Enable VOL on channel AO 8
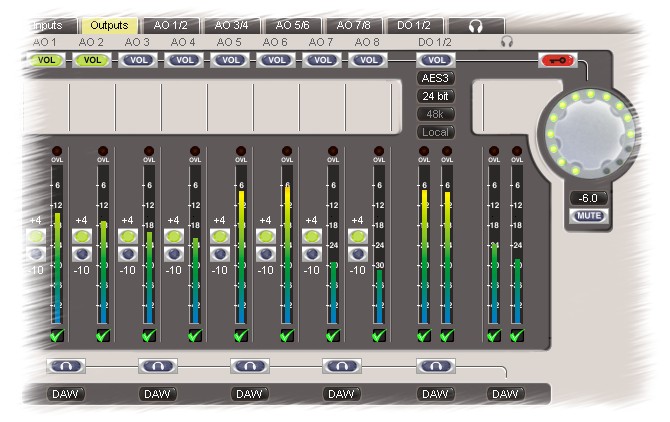 coord(369,60)
